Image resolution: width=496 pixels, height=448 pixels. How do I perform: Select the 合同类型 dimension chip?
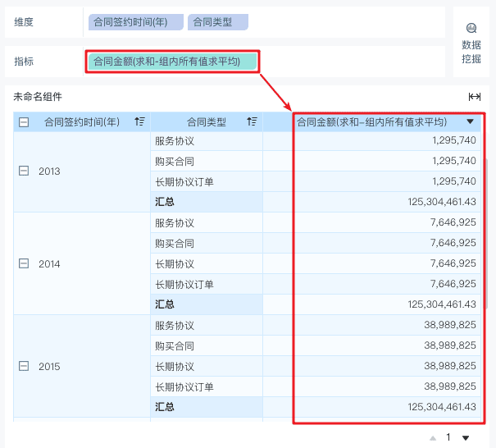point(218,22)
